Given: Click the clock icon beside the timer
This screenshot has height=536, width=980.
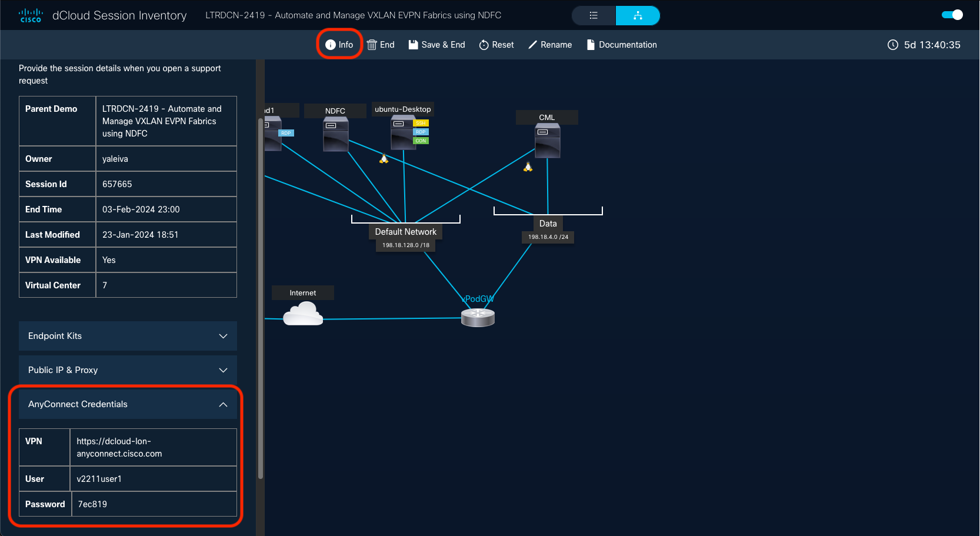Looking at the screenshot, I should point(893,45).
